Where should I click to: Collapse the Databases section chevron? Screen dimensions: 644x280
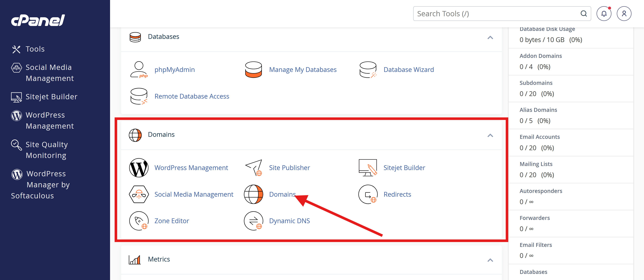490,38
